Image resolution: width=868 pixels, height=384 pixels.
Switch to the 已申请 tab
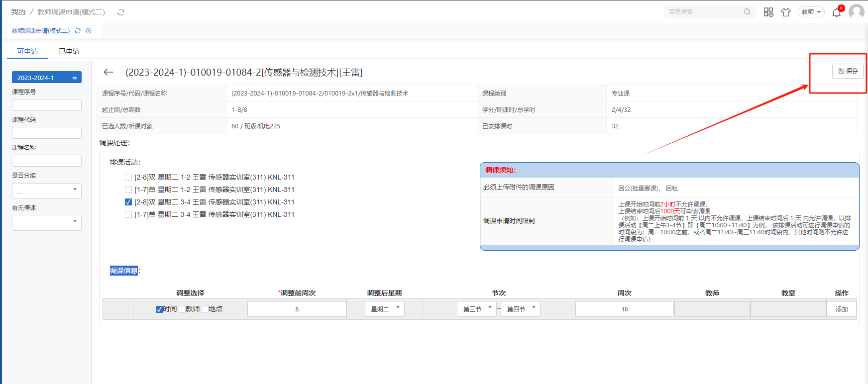(69, 51)
